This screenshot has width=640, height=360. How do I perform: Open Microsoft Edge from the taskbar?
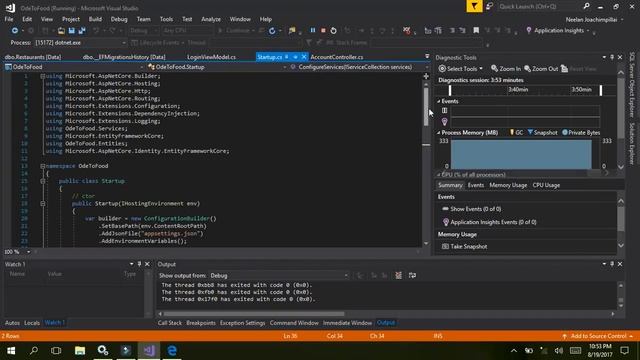point(172,351)
